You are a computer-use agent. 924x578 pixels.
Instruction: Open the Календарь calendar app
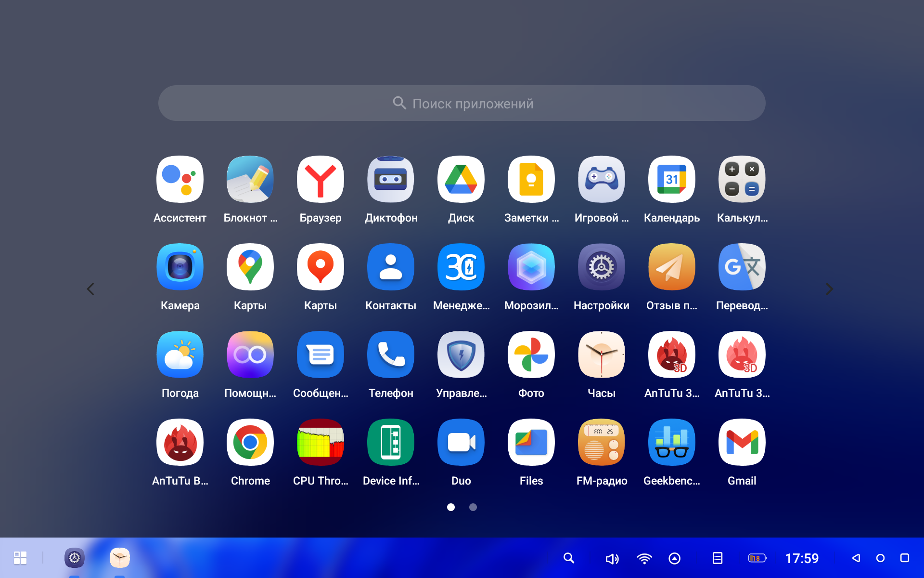tap(672, 179)
